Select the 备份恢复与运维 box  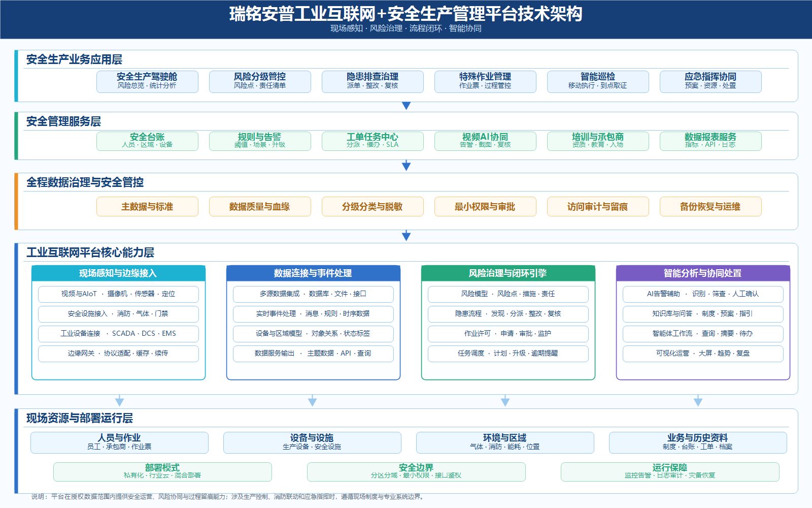tap(710, 206)
